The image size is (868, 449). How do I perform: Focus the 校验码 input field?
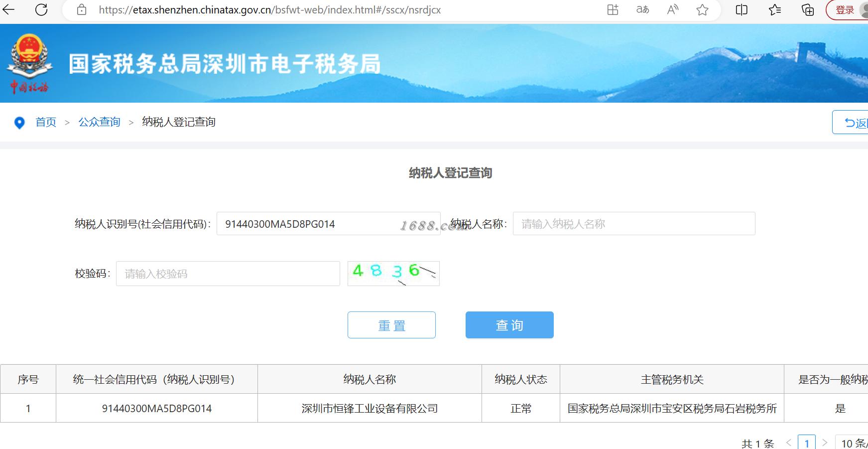[x=228, y=274]
